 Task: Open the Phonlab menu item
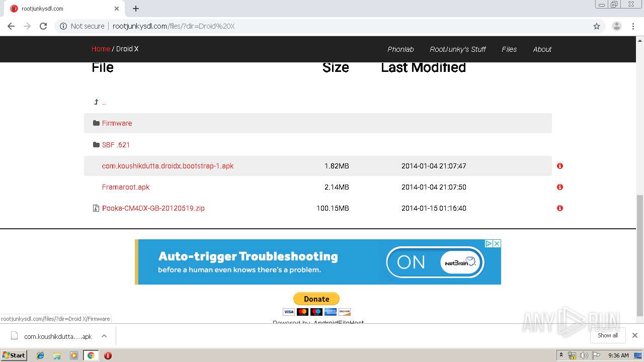400,49
